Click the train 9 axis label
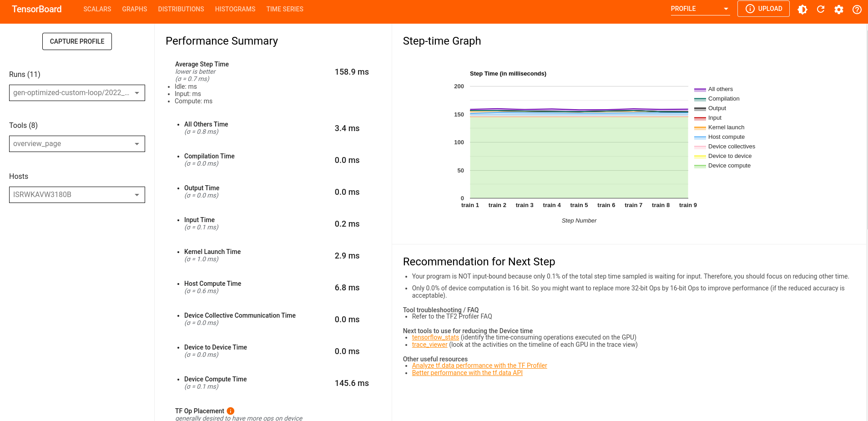The image size is (868, 421). (688, 205)
